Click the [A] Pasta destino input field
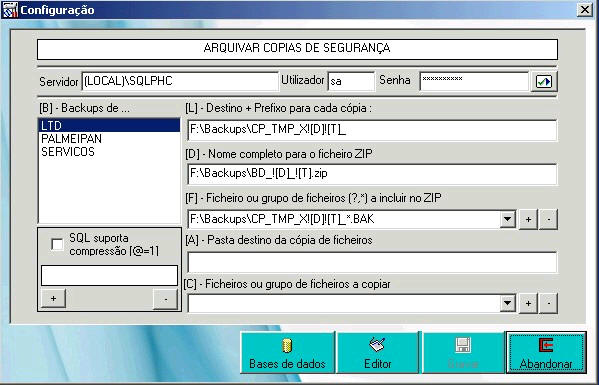The image size is (599, 385). [x=372, y=262]
